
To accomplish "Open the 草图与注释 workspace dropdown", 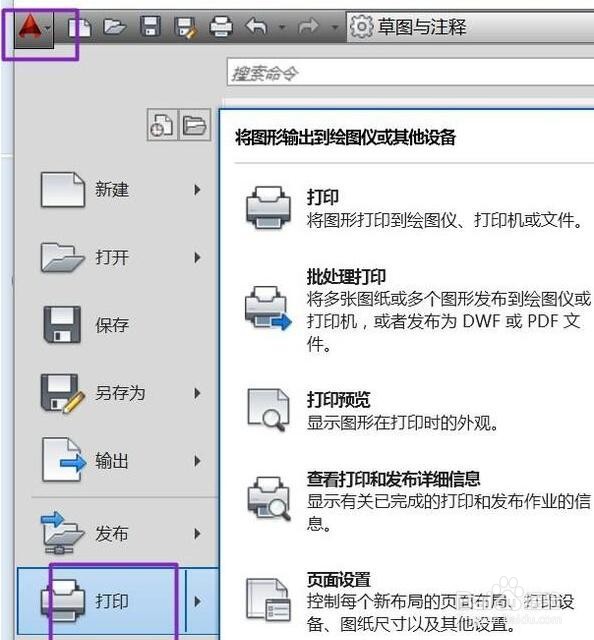I will (x=470, y=27).
